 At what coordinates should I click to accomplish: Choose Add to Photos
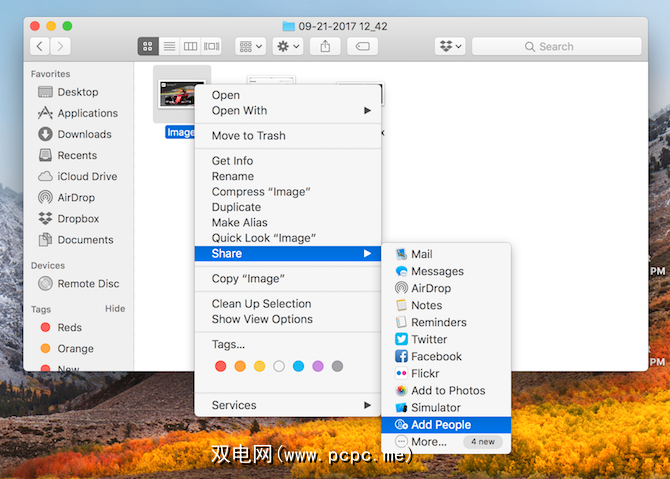446,391
